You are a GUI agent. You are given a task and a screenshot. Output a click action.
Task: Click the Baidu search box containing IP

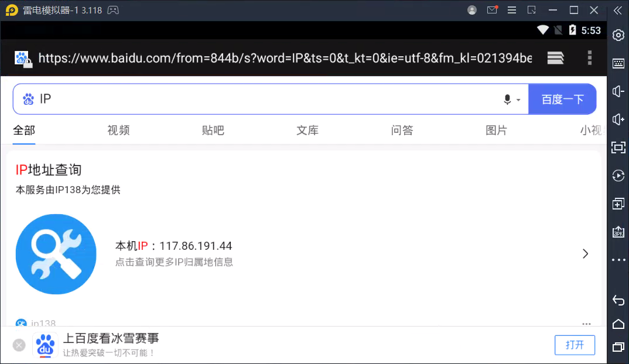tap(271, 99)
